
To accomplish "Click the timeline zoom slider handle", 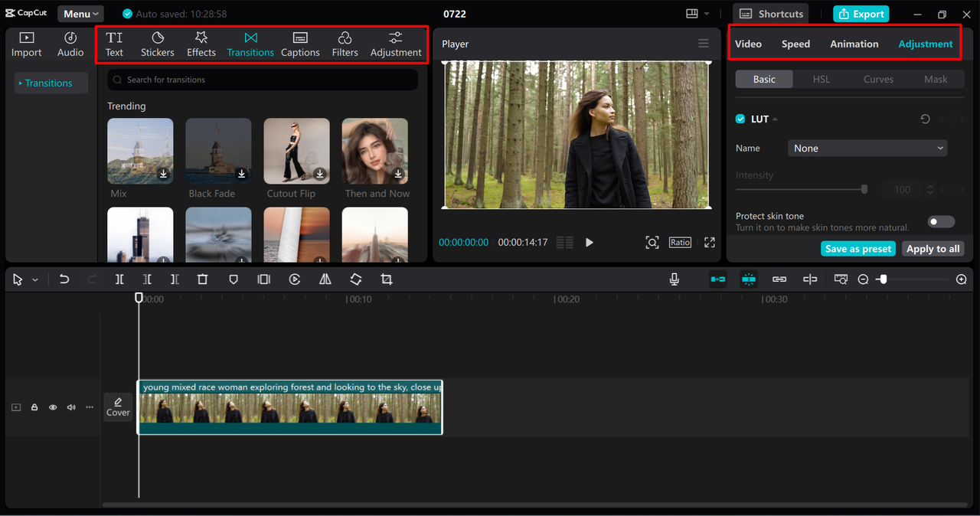I will [x=883, y=279].
